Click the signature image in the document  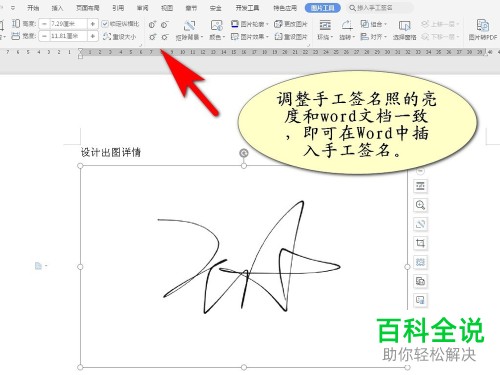tap(244, 267)
